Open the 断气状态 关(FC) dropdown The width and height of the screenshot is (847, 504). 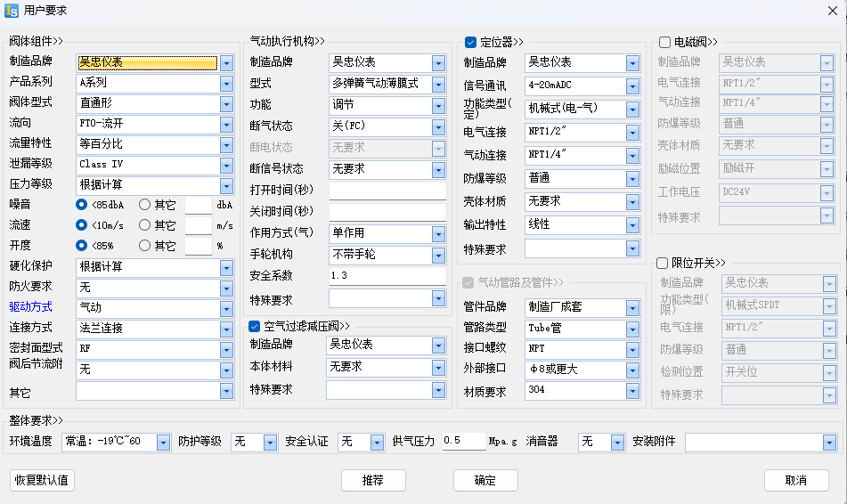point(438,126)
